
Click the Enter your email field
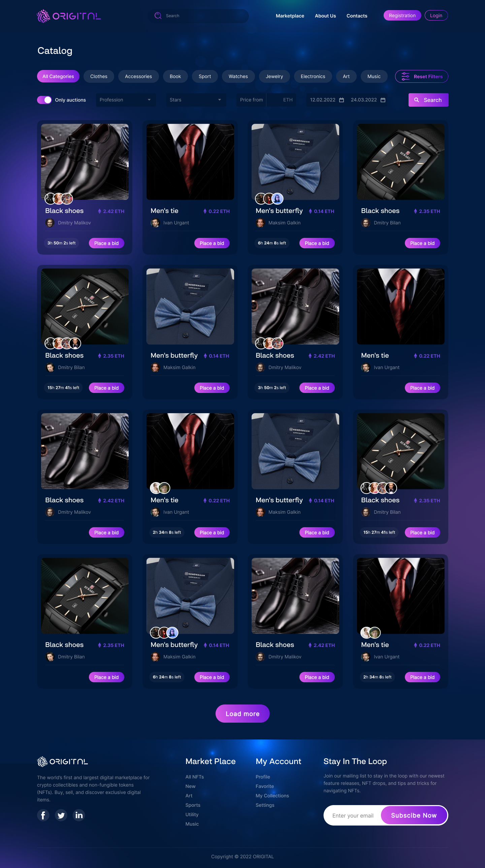(353, 816)
